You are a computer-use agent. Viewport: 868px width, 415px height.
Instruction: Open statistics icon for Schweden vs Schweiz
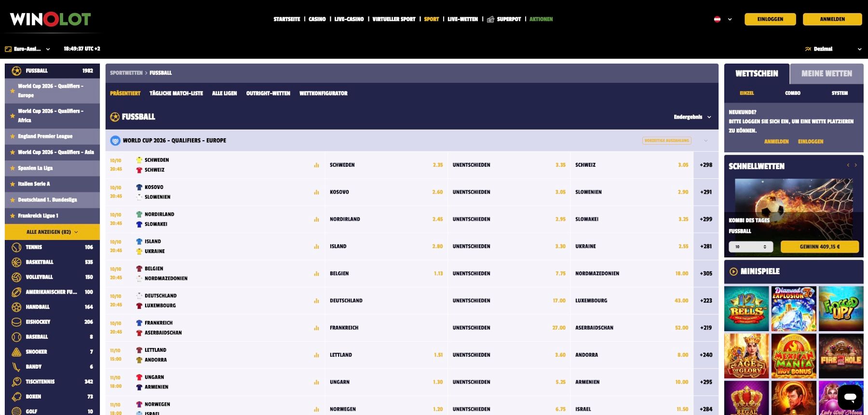(x=316, y=165)
